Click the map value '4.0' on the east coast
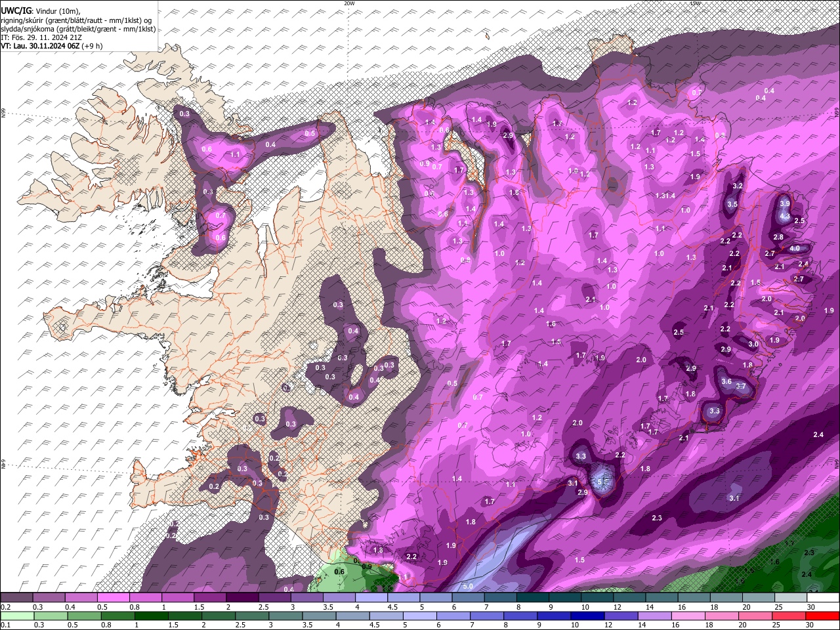The height and width of the screenshot is (630, 840). [x=794, y=249]
